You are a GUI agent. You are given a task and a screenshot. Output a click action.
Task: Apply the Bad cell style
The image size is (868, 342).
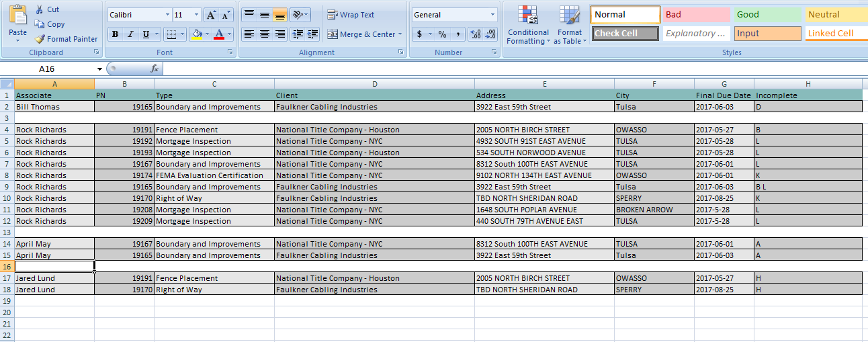pos(696,15)
